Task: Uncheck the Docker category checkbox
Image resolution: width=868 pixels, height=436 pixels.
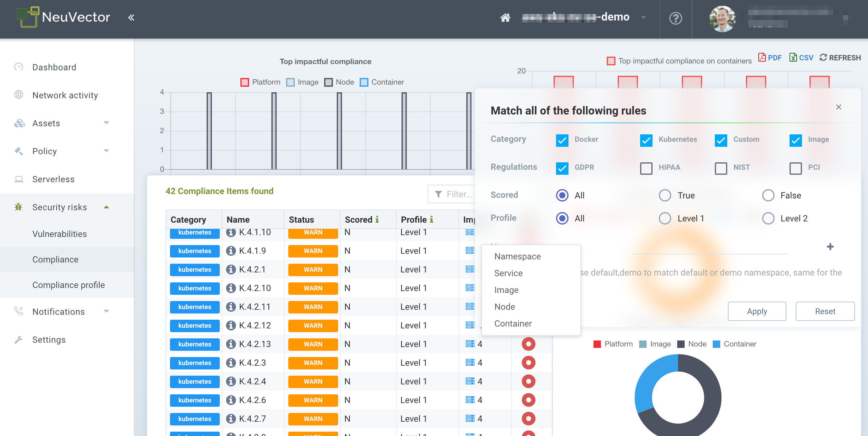Action: (x=562, y=140)
